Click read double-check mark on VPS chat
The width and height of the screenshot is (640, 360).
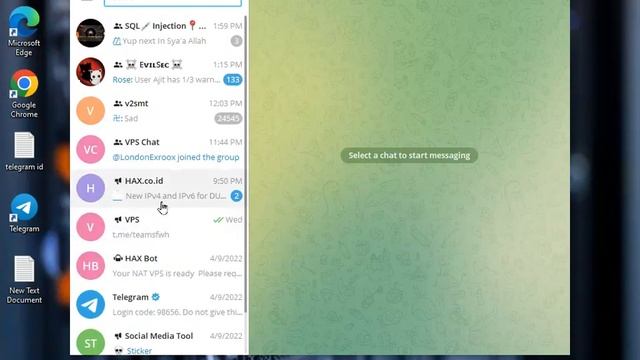218,220
